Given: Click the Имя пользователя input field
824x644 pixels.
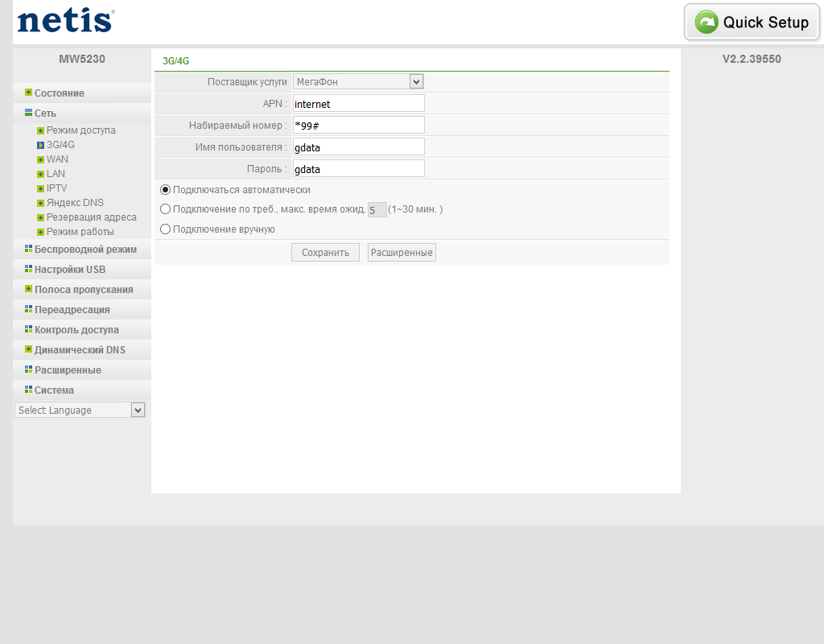Looking at the screenshot, I should click(358, 147).
